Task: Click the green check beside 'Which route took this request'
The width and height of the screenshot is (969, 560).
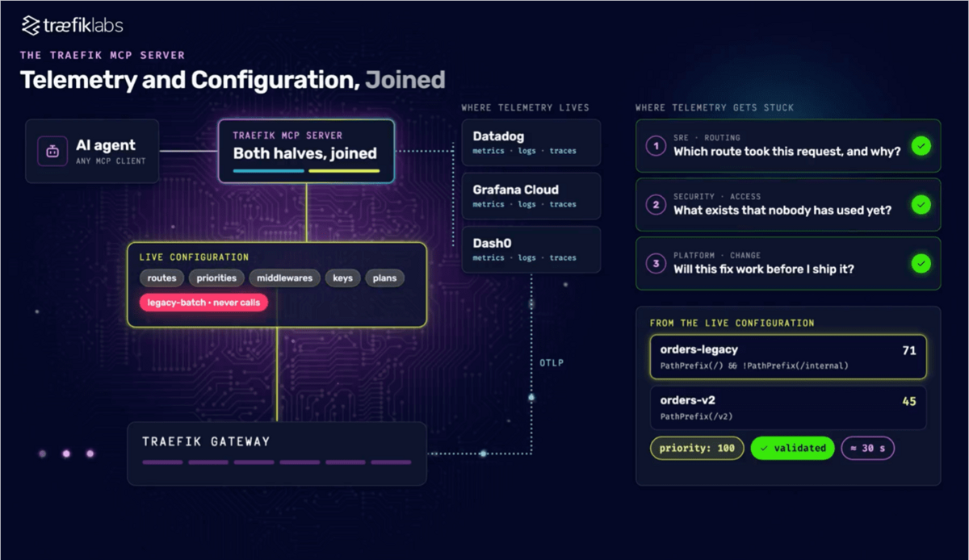Action: point(921,146)
